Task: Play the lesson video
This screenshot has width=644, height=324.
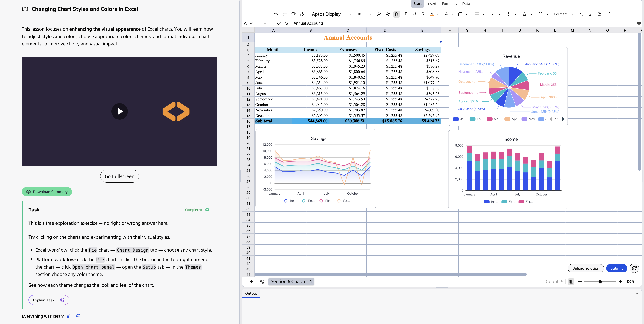Action: pos(119,111)
